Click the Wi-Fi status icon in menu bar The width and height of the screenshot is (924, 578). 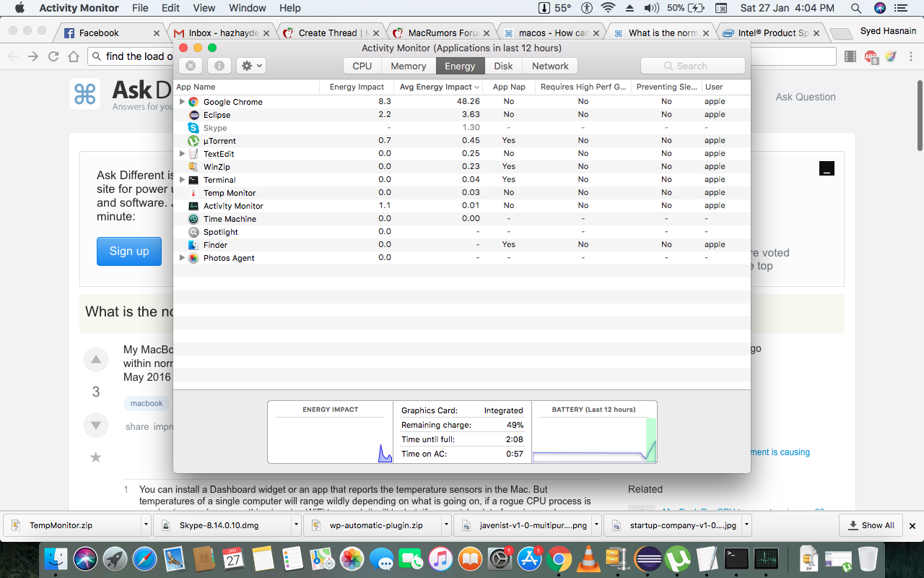tap(608, 8)
